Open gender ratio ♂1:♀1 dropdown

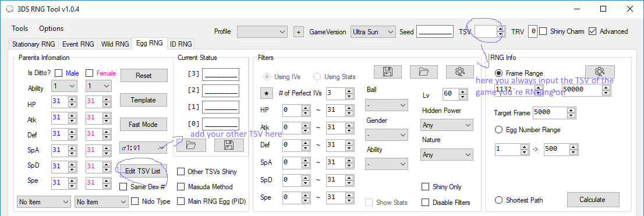tap(143, 148)
